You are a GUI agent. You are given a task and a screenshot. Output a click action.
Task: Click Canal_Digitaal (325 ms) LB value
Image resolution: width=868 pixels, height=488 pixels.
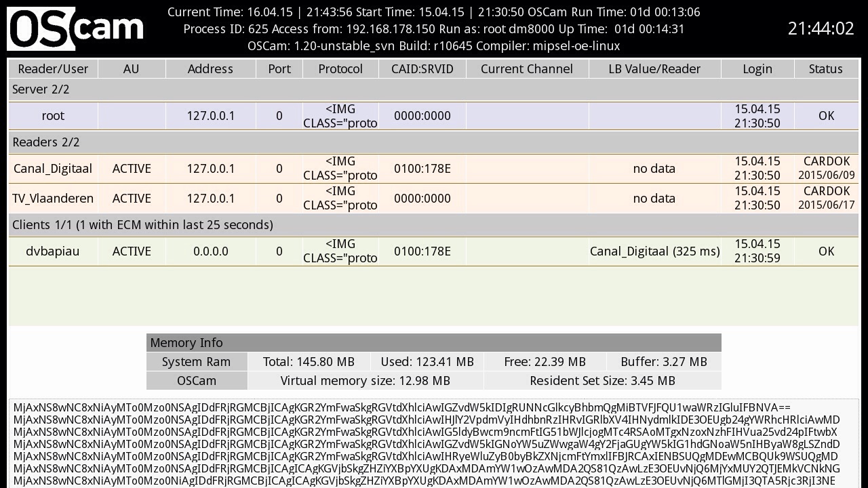click(654, 251)
